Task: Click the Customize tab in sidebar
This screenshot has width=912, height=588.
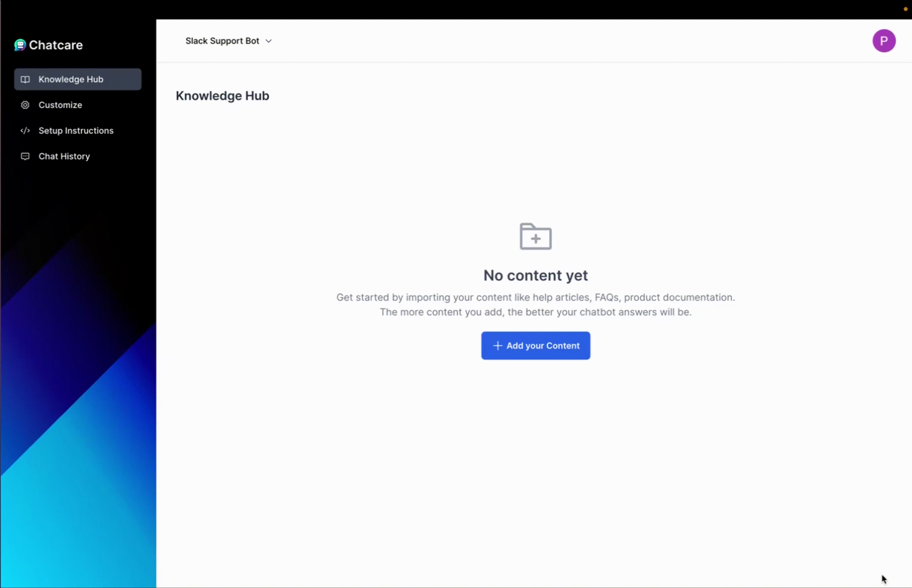Action: [x=60, y=104]
